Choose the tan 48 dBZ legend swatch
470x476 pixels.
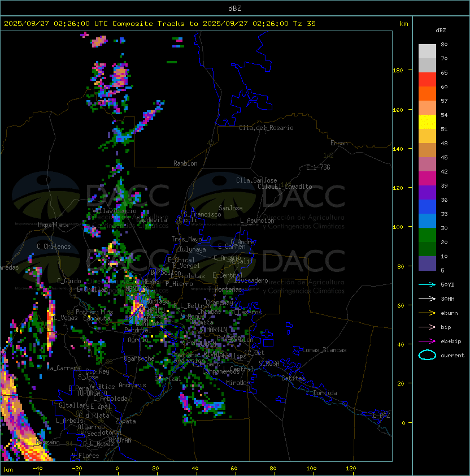[427, 150]
